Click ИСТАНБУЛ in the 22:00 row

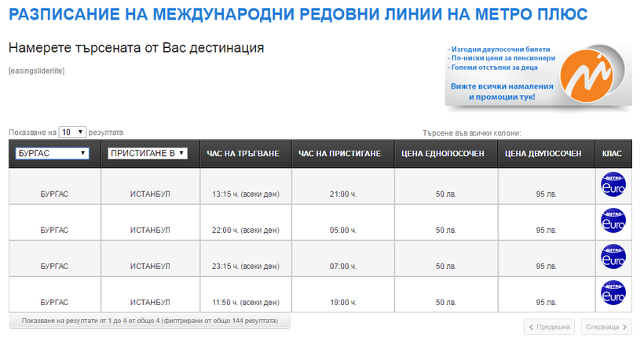pos(150,230)
